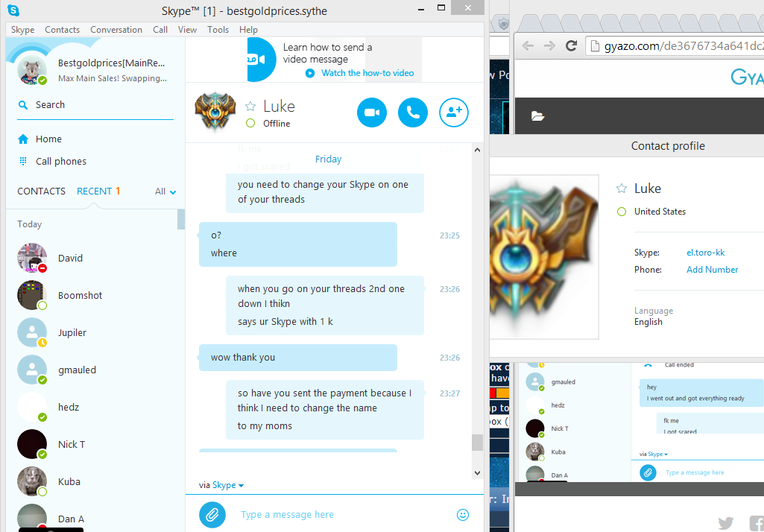Click the Call phones dial pad icon
The height and width of the screenshot is (532, 764).
(x=23, y=161)
